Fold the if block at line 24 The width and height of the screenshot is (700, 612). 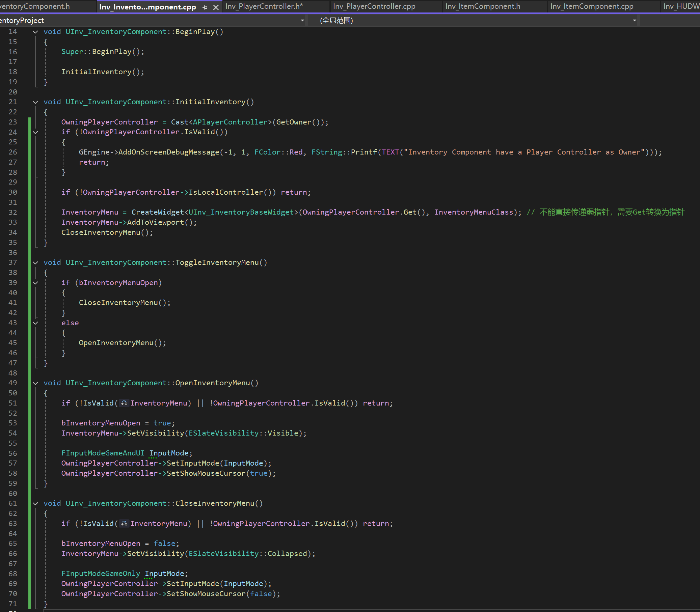[35, 132]
